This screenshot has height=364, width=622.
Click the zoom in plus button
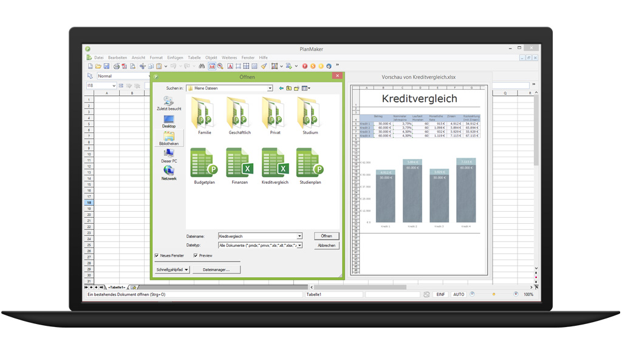[x=516, y=294]
